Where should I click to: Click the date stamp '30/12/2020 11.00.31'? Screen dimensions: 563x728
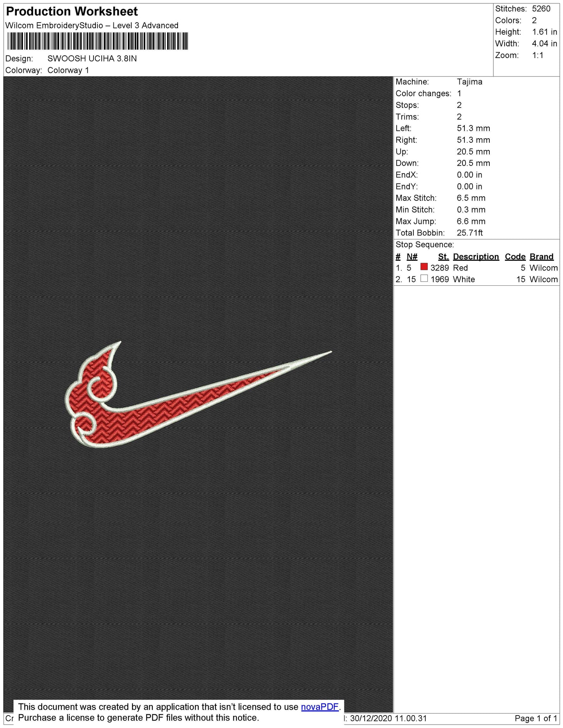[388, 718]
